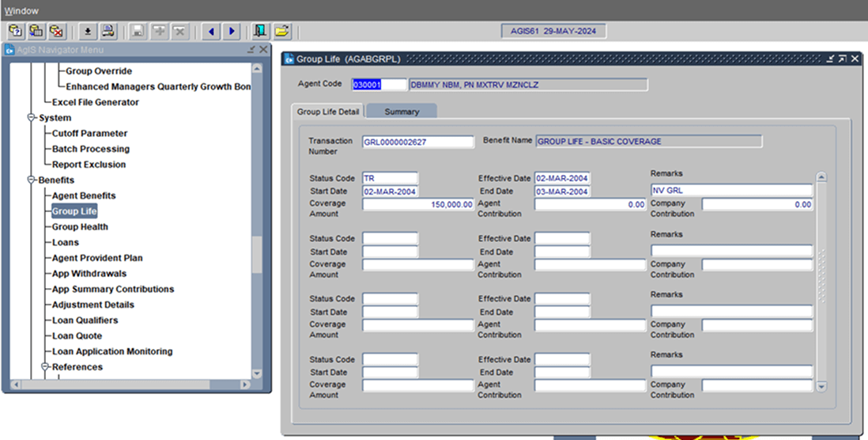
Task: Click the Transaction Number input field
Action: (x=417, y=142)
